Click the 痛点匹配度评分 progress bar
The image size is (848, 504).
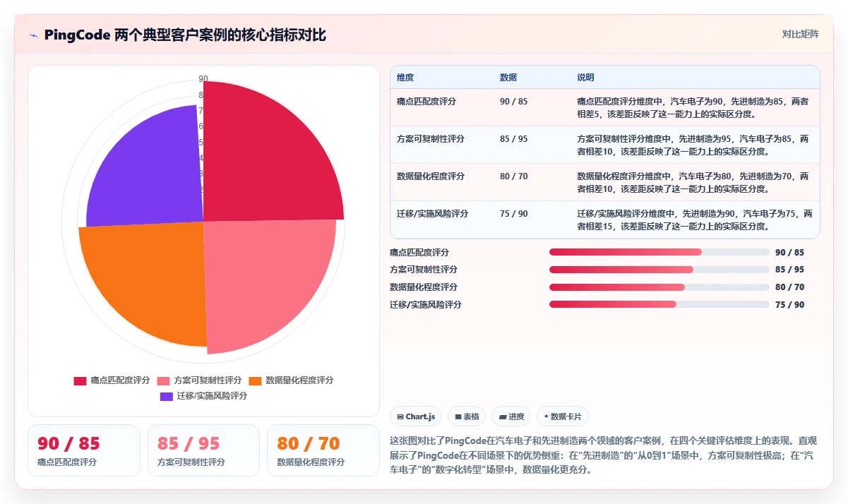[659, 252]
